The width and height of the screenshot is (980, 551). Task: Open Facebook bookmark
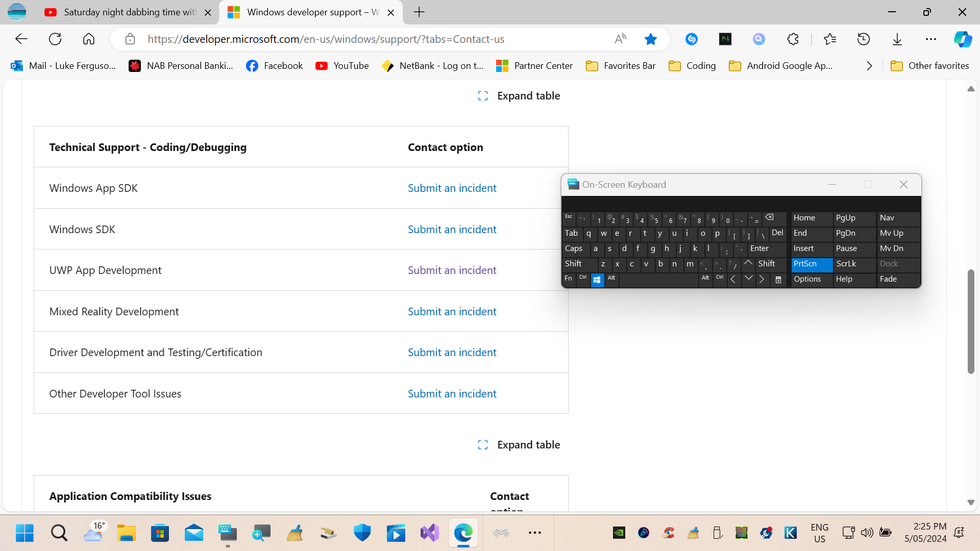[275, 66]
